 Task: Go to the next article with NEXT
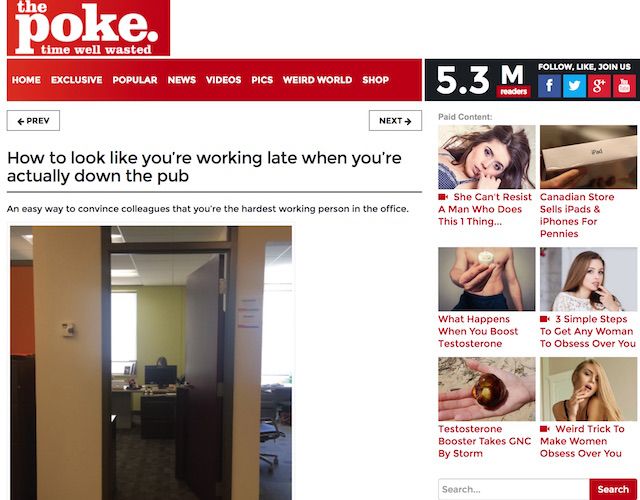[x=395, y=120]
